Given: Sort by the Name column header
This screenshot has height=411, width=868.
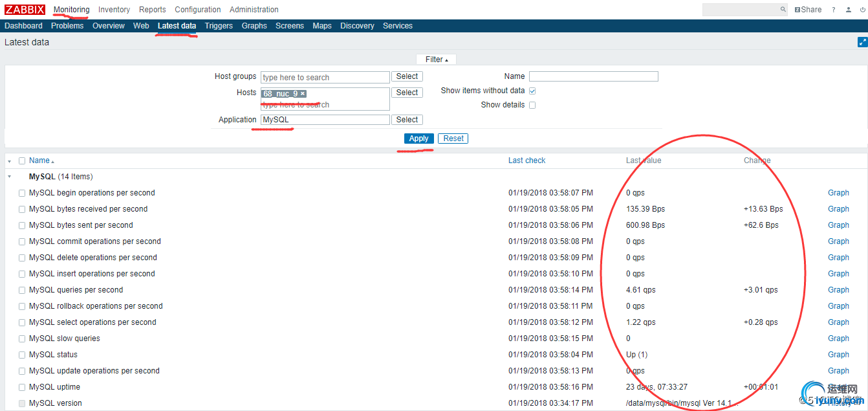Looking at the screenshot, I should [x=41, y=161].
